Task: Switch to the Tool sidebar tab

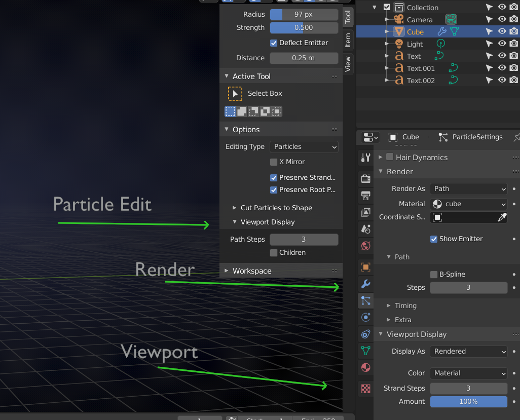Action: pyautogui.click(x=348, y=17)
